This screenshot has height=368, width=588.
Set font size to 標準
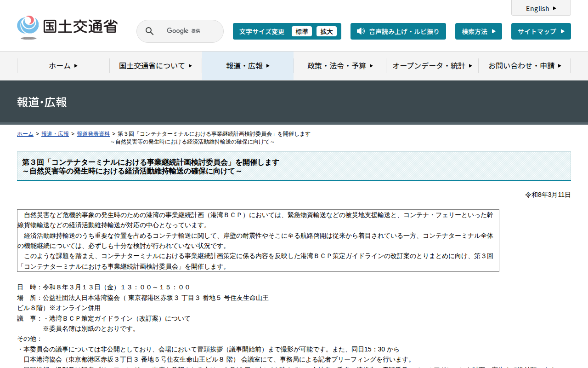302,31
